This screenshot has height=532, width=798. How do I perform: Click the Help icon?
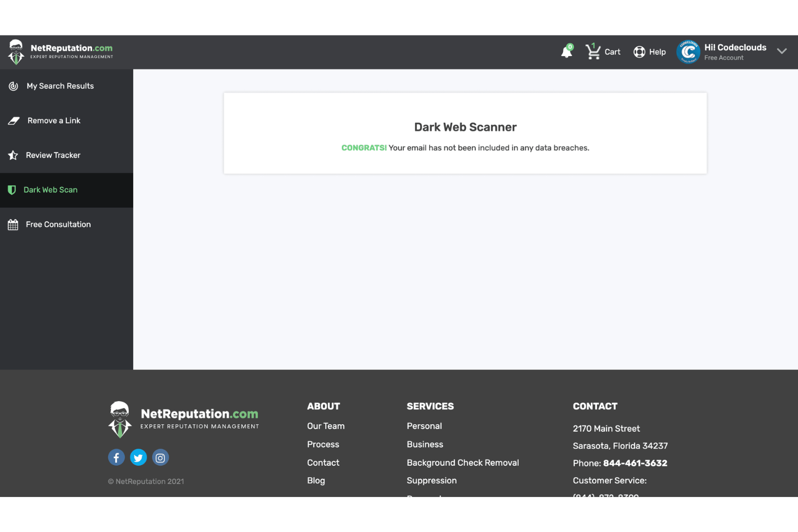[x=639, y=52]
